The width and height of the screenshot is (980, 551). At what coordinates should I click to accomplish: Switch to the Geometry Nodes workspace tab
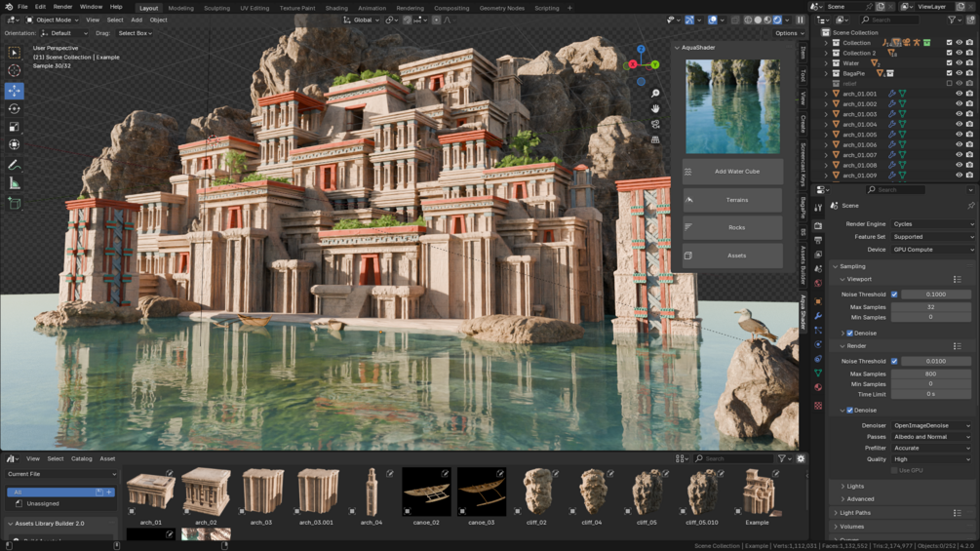[x=502, y=8]
